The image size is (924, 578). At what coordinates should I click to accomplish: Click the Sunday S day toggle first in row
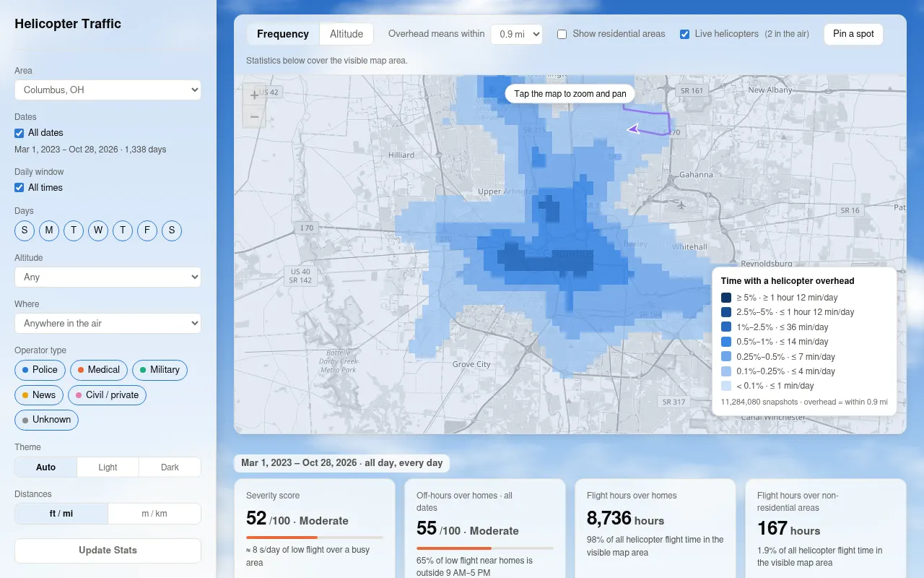click(x=25, y=230)
